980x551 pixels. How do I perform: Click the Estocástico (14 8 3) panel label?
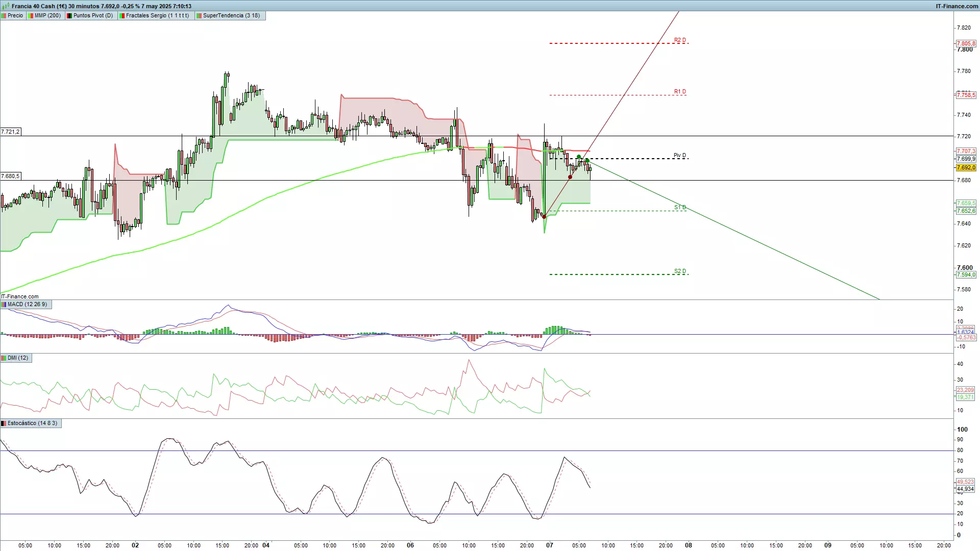[x=31, y=423]
